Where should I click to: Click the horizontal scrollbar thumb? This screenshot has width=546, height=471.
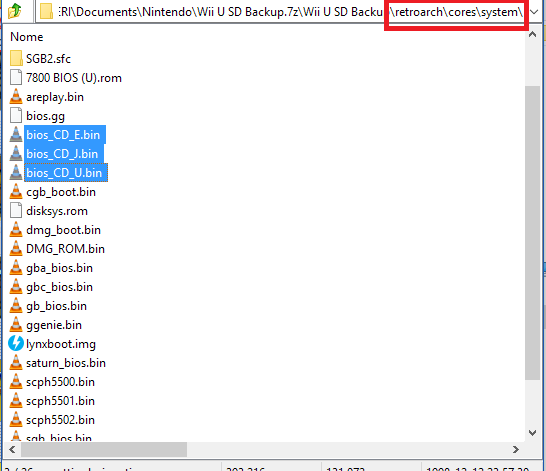click(x=104, y=449)
